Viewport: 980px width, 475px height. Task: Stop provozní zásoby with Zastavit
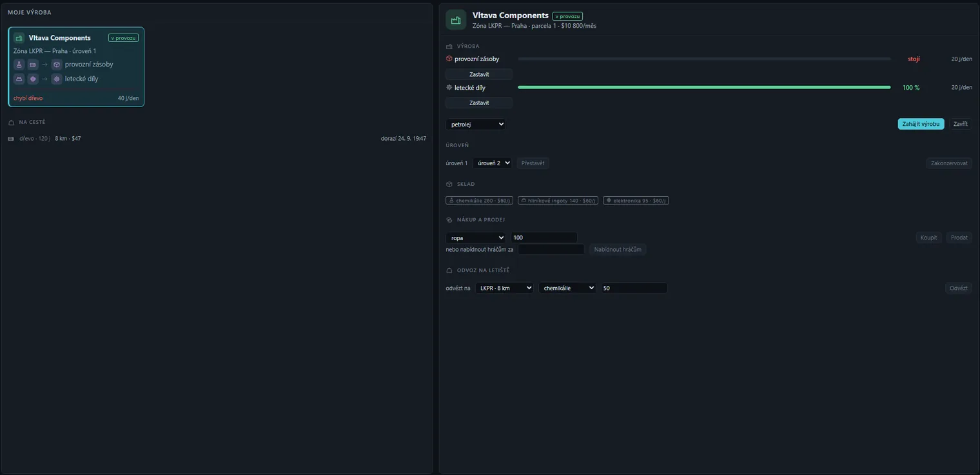coord(479,74)
